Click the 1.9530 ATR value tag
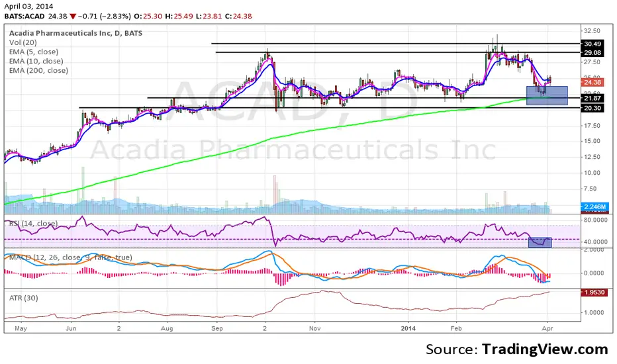The width and height of the screenshot is (617, 364). 594,293
